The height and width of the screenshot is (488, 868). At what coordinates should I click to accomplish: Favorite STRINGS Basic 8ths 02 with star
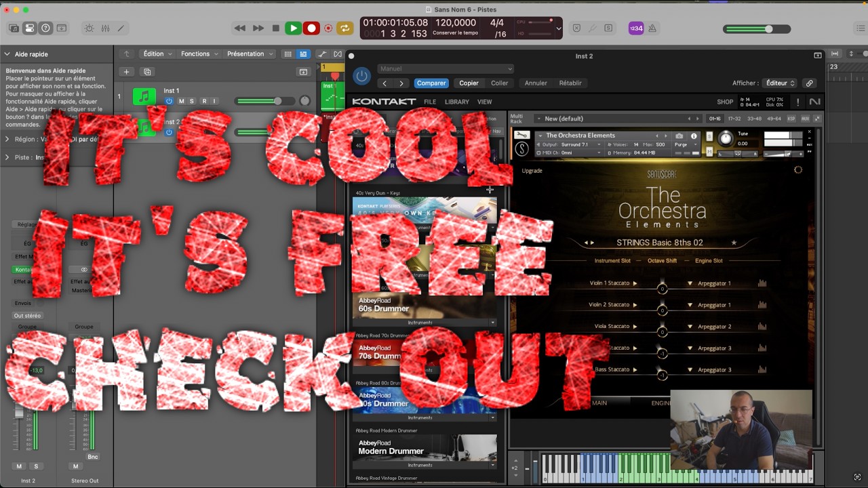734,243
